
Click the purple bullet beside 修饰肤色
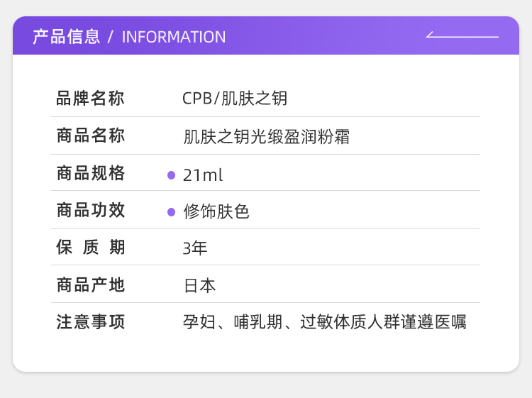(171, 212)
